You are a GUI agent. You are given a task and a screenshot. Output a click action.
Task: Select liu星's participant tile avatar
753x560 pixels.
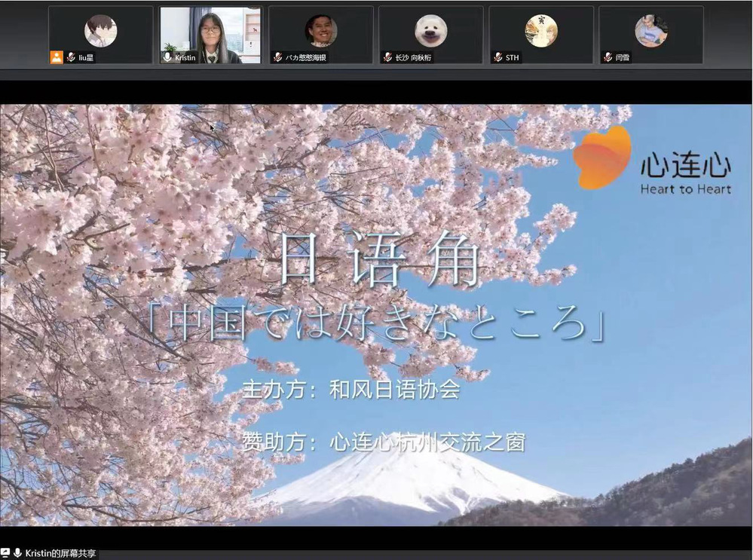tap(100, 31)
